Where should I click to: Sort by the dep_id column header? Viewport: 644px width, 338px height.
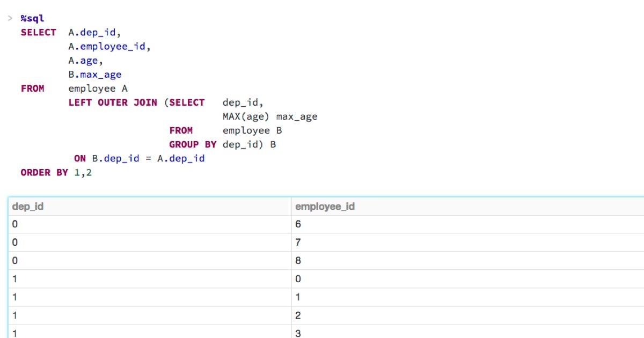point(28,207)
